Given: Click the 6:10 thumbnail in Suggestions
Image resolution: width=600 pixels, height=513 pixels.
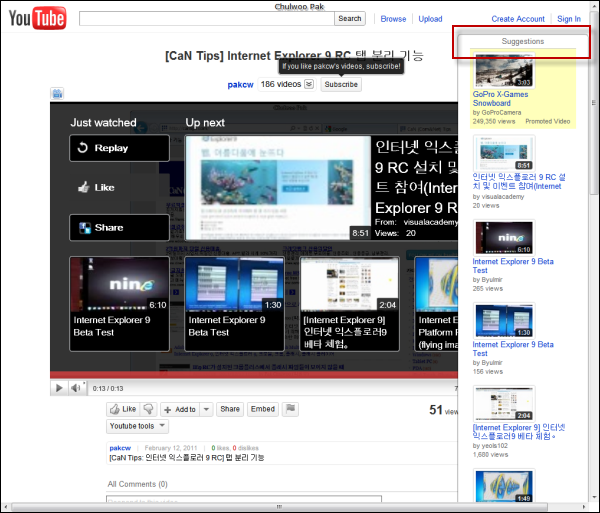Looking at the screenshot, I should pyautogui.click(x=504, y=237).
